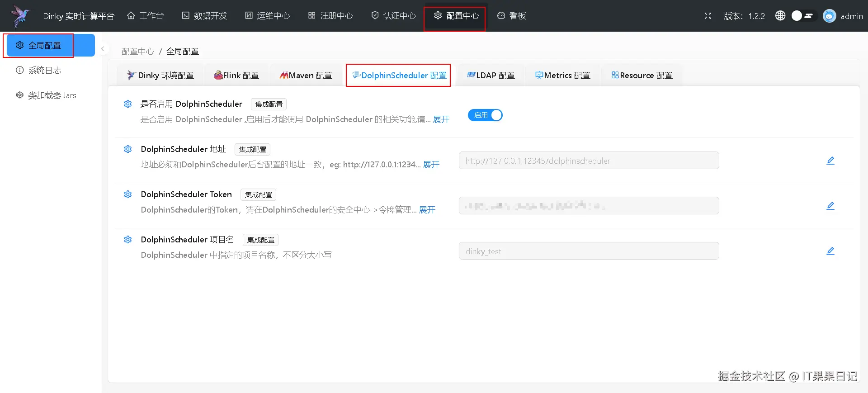Click the language globe icon
868x393 pixels.
(780, 16)
